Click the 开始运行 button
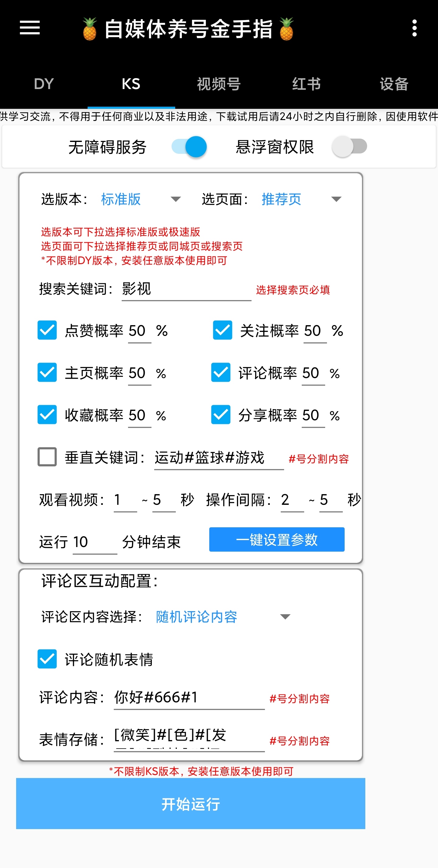Screen dimensions: 438x868 (190, 804)
